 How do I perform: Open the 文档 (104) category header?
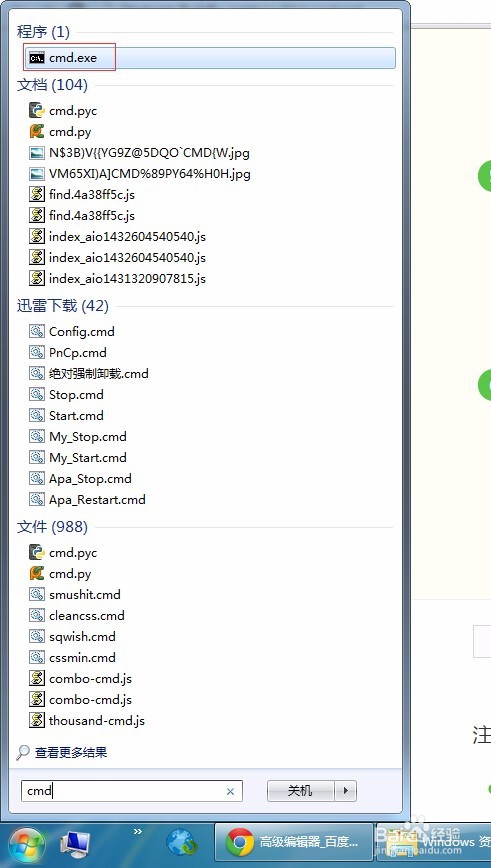[x=52, y=85]
